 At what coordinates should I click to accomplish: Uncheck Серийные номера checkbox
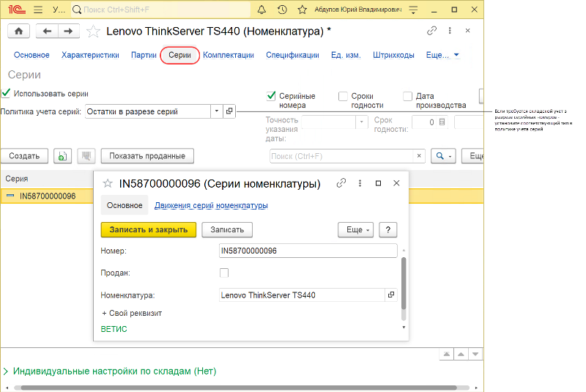[x=271, y=96]
